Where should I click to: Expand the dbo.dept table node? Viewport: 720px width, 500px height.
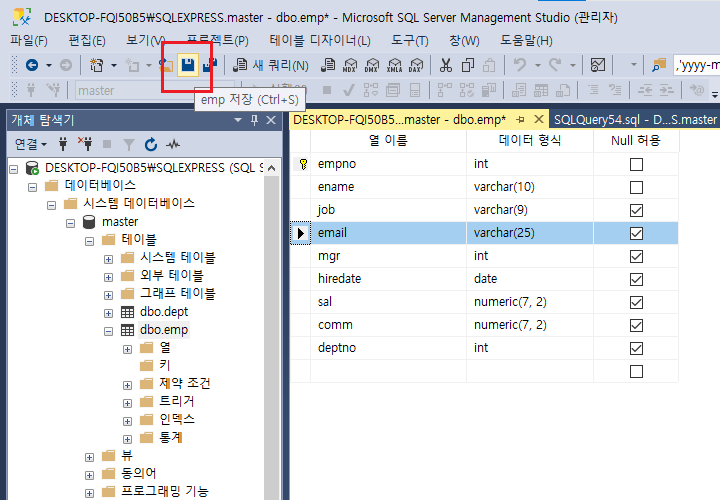108,314
